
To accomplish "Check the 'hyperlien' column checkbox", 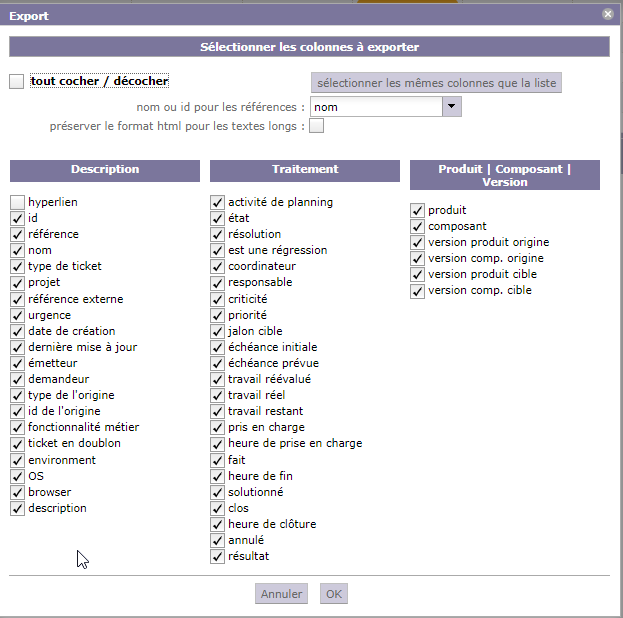I will [18, 202].
